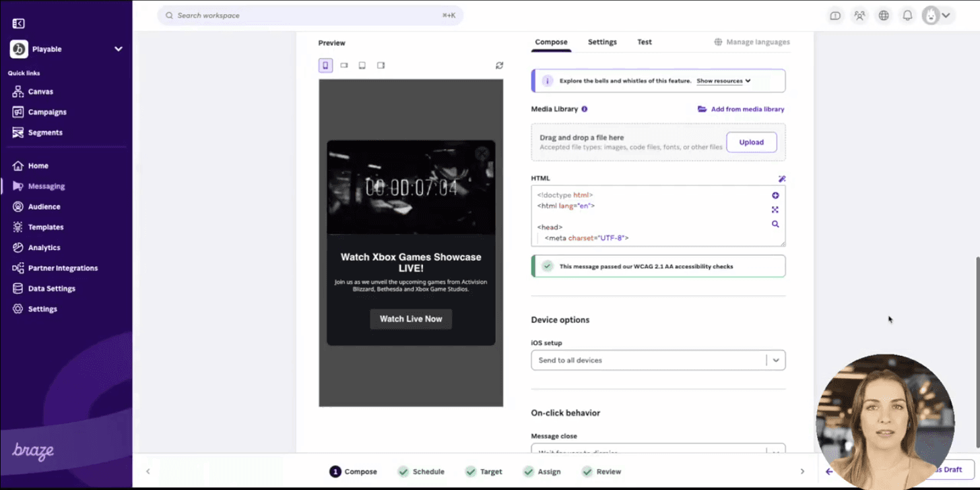This screenshot has width=980, height=490.
Task: Click the 'Device options' heading
Action: [560, 320]
